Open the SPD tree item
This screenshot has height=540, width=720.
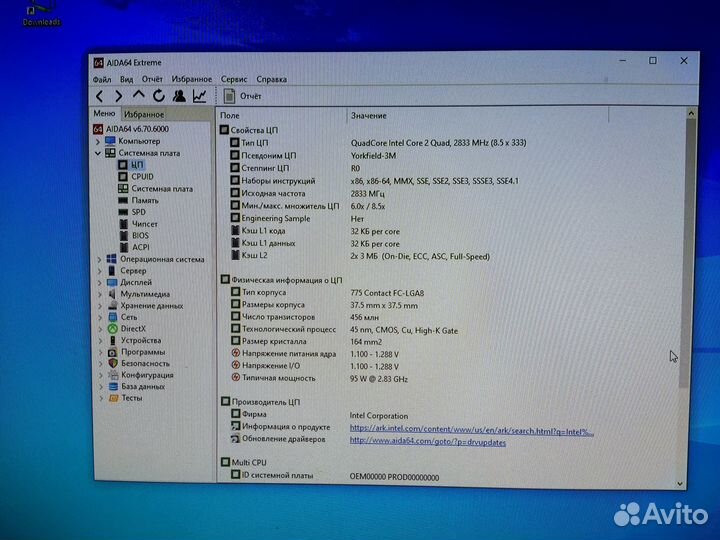tap(139, 212)
